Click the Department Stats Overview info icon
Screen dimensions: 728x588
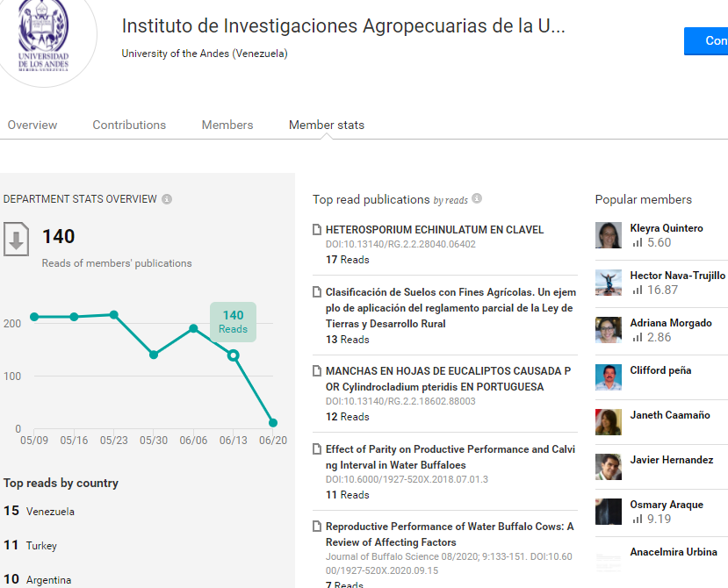[x=167, y=199]
